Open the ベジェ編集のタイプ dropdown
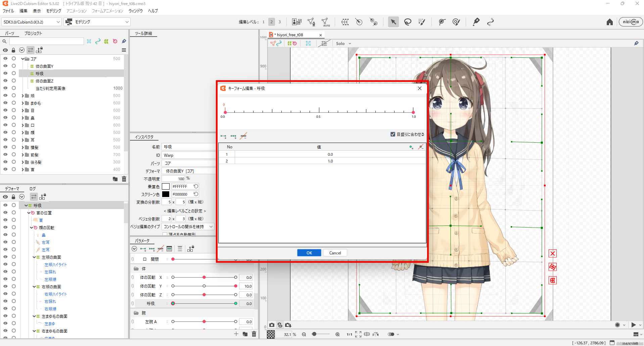Image resolution: width=644 pixels, height=346 pixels. (x=188, y=227)
